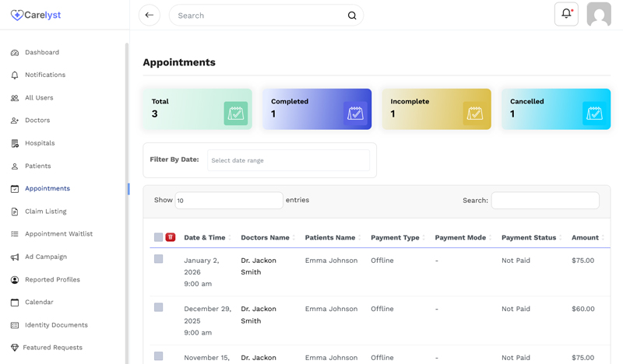Click the Total card calendar icon
623x364 pixels.
point(236,114)
